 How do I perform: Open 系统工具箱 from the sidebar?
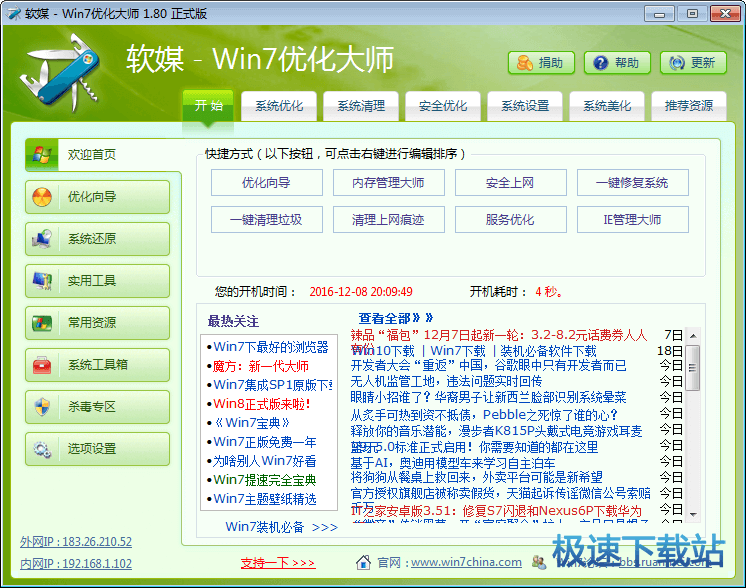(98, 365)
